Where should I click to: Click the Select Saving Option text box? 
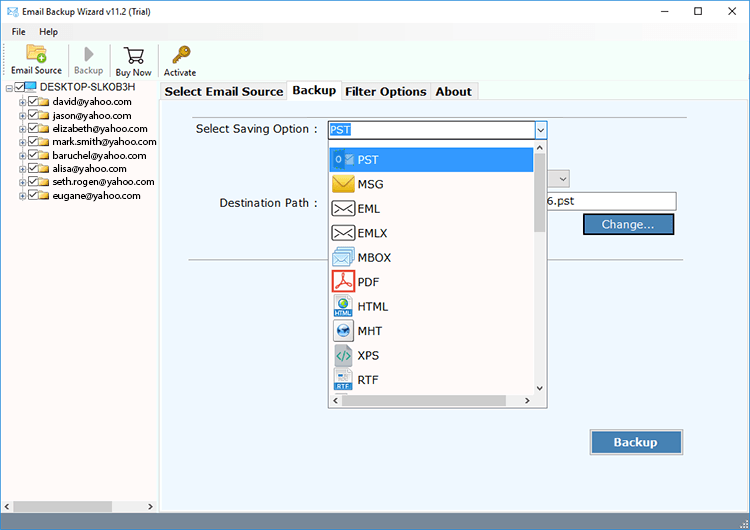coord(431,130)
